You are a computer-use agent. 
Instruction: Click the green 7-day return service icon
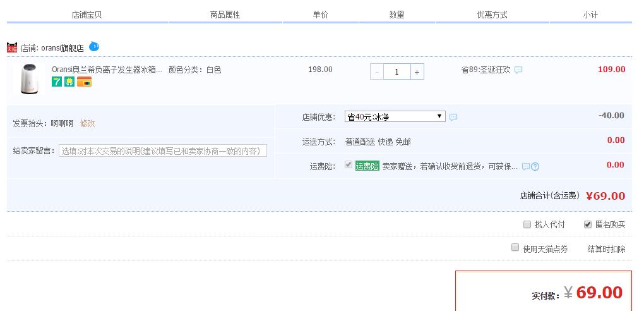[x=57, y=82]
